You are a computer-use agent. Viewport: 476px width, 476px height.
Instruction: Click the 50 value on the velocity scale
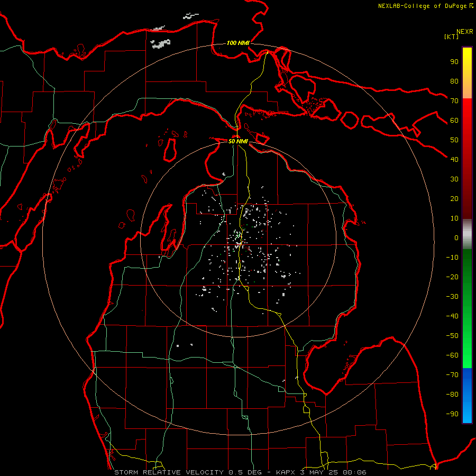pos(454,140)
